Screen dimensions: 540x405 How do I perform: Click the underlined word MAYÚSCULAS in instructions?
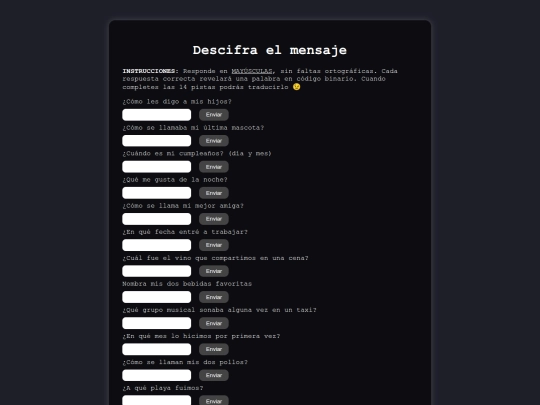[x=252, y=71]
